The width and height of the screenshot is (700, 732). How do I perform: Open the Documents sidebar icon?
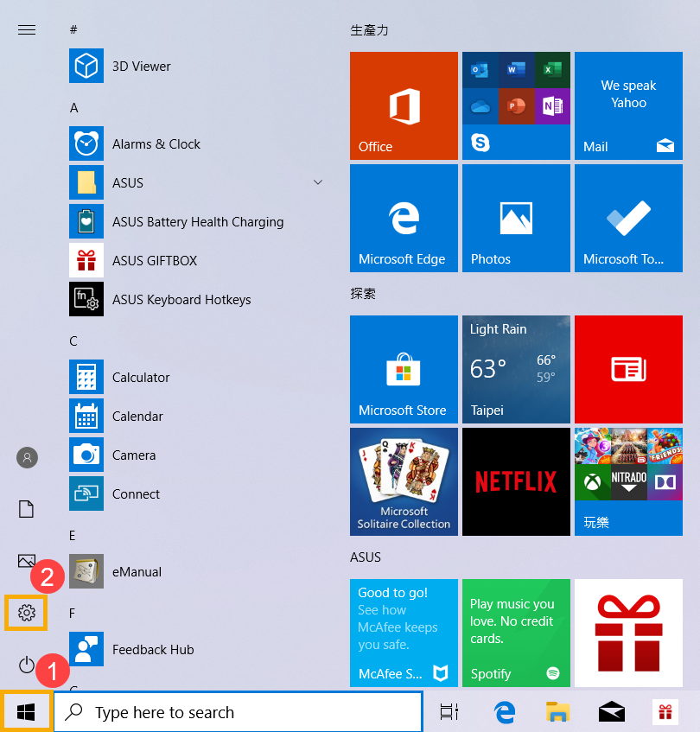click(26, 509)
